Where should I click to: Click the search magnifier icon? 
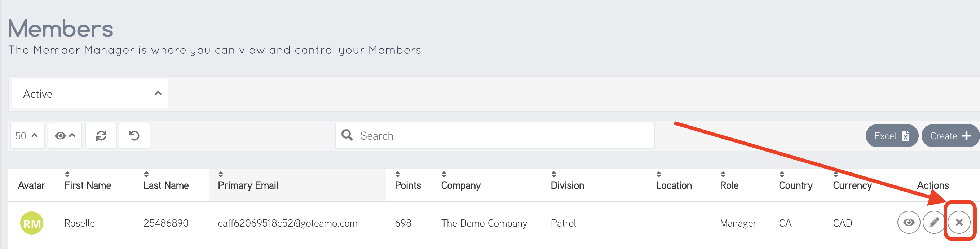[347, 135]
